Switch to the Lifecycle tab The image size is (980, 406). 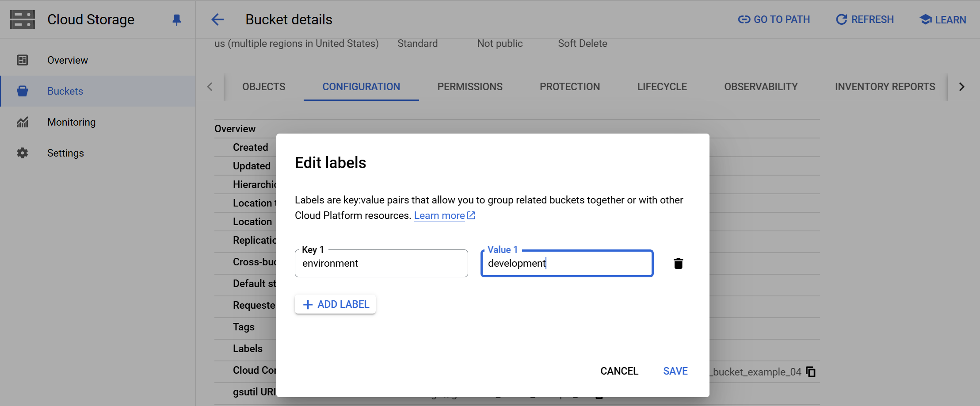point(662,87)
